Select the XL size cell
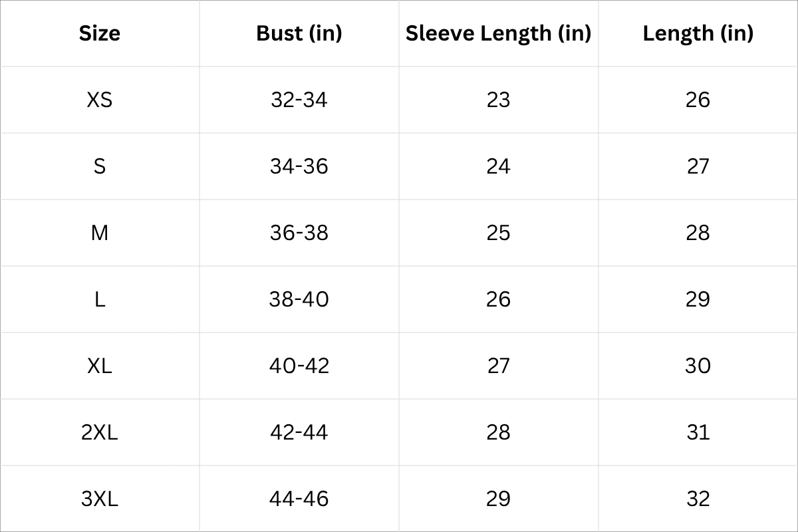This screenshot has width=798, height=532. coord(100,366)
